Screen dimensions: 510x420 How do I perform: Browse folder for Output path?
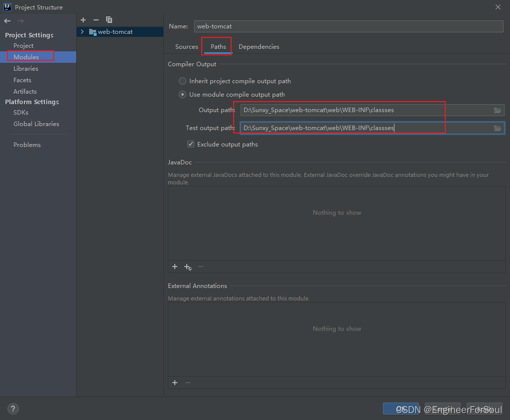[x=498, y=110]
